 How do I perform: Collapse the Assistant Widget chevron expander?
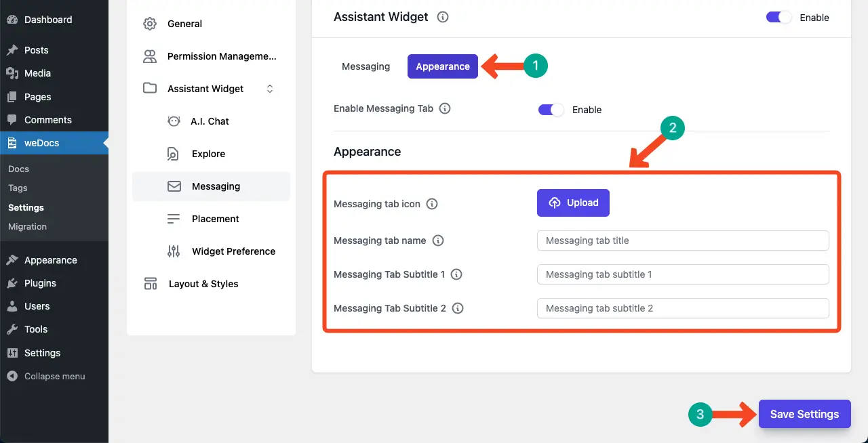pyautogui.click(x=269, y=89)
